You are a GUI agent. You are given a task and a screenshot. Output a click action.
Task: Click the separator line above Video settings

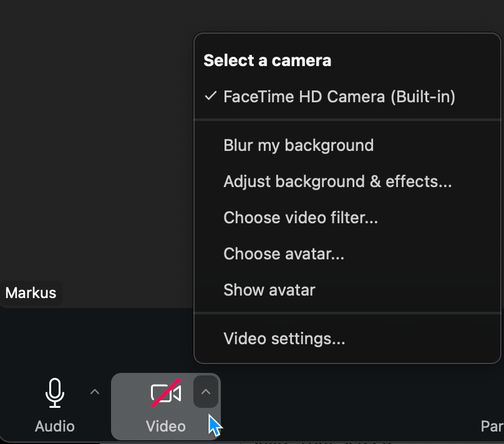pyautogui.click(x=347, y=313)
